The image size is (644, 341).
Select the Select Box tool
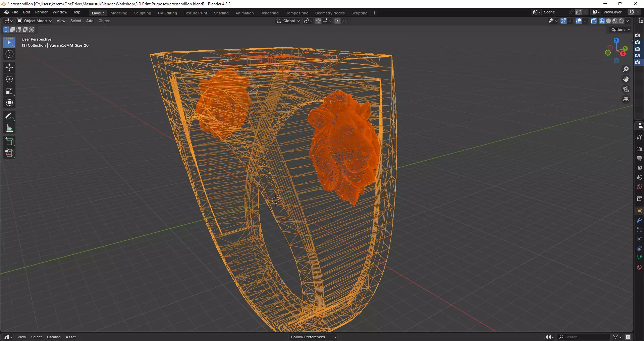9,42
